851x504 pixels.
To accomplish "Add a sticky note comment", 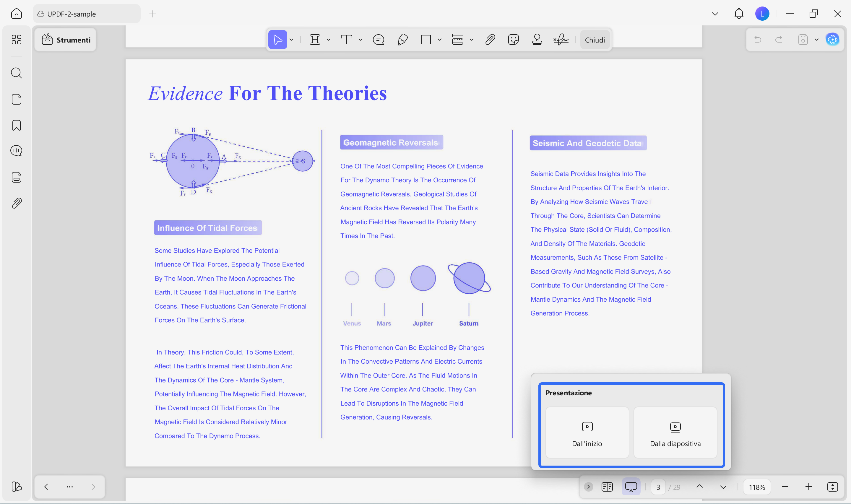I will pos(378,40).
